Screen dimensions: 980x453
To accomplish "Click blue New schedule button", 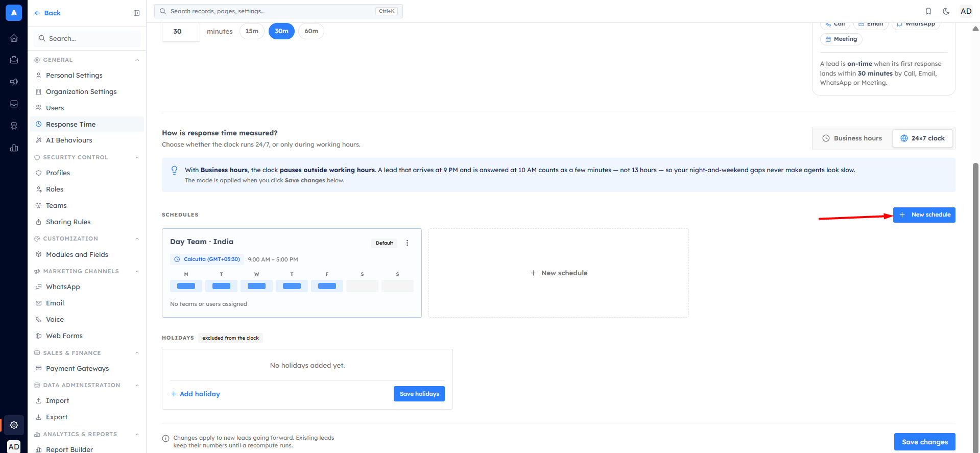I will (924, 215).
